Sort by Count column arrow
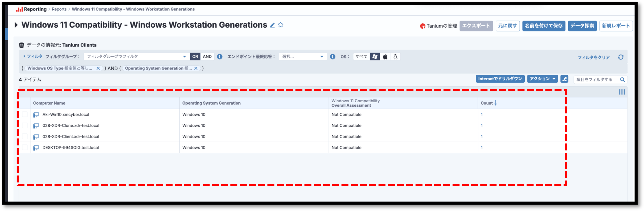Image resolution: width=644 pixels, height=211 pixels. tap(495, 103)
